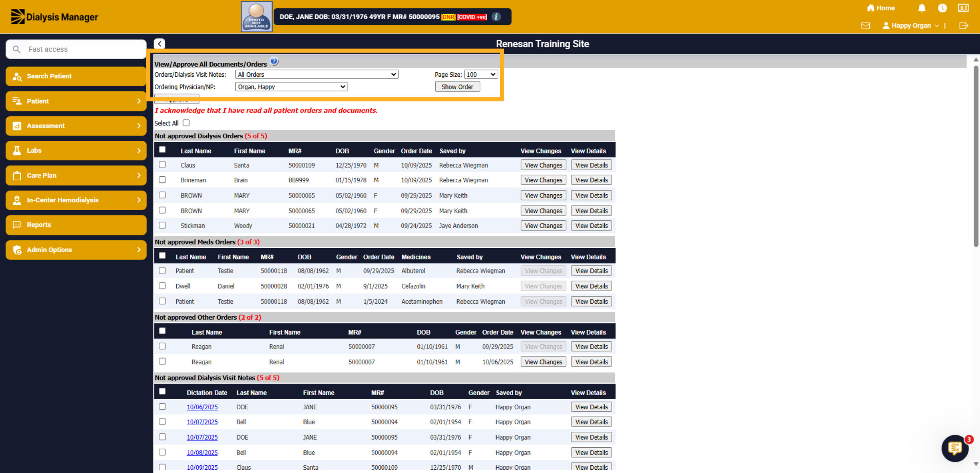Click the Fast access search field
This screenshot has width=980, height=473.
pos(76,49)
